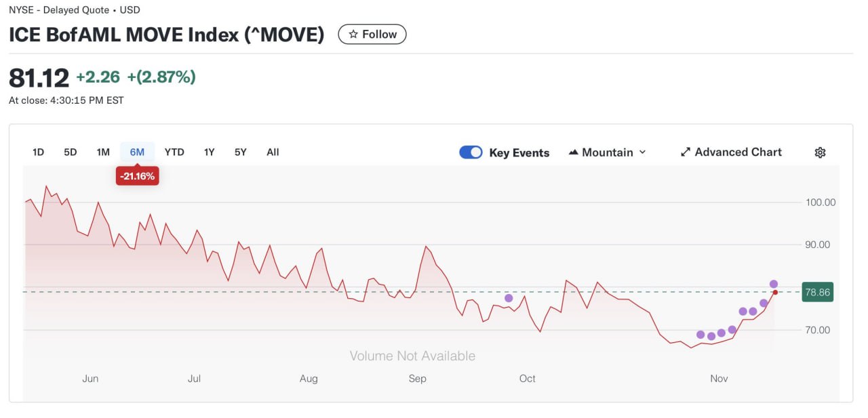The height and width of the screenshot is (418, 868).
Task: Toggle the Key Events switch off
Action: coord(471,152)
